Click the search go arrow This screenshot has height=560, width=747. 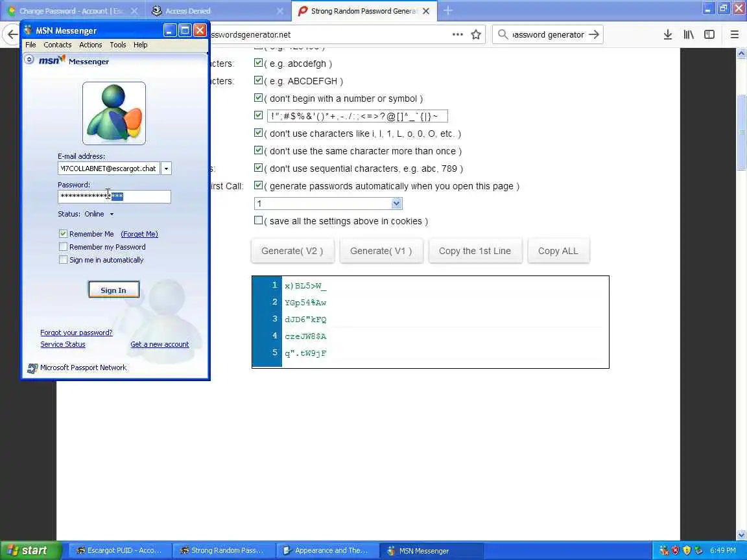coord(593,34)
